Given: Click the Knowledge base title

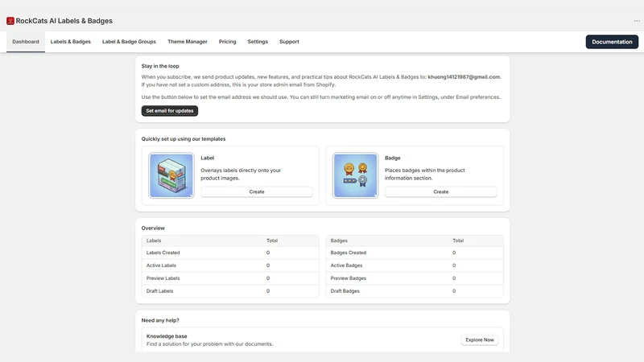Looking at the screenshot, I should 167,336.
